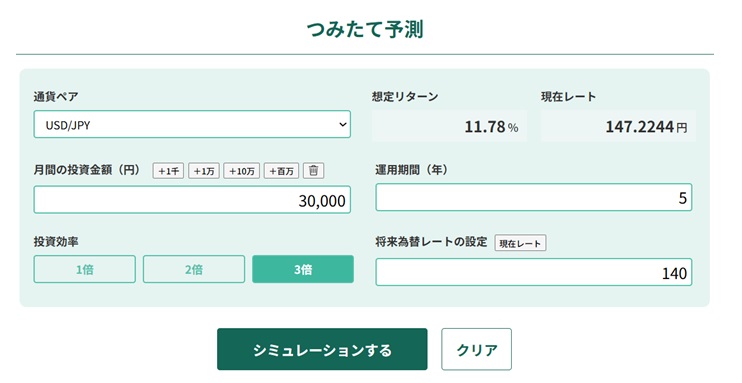Reset the form with the クリア button
Viewport: 742px width, 383px height.
[x=477, y=349]
